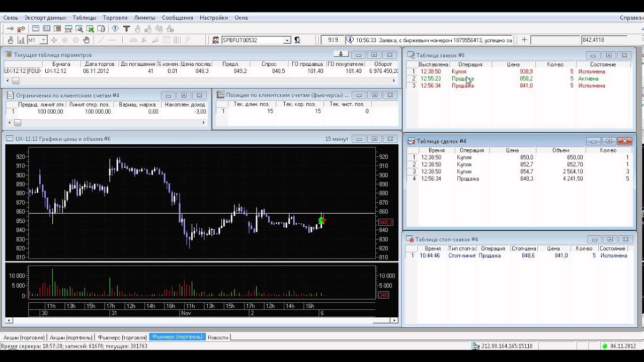Image resolution: width=644 pixels, height=362 pixels.
Task: Click the empty input field after plus icon
Action: coord(555,40)
